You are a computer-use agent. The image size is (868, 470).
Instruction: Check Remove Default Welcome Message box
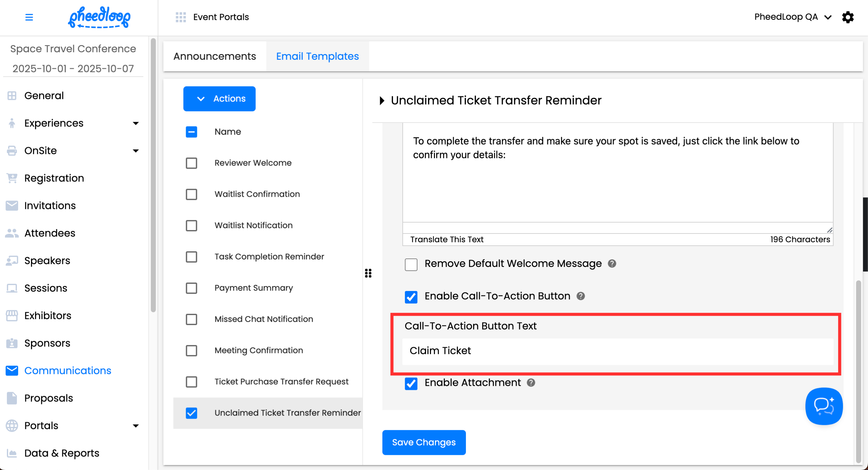(411, 264)
